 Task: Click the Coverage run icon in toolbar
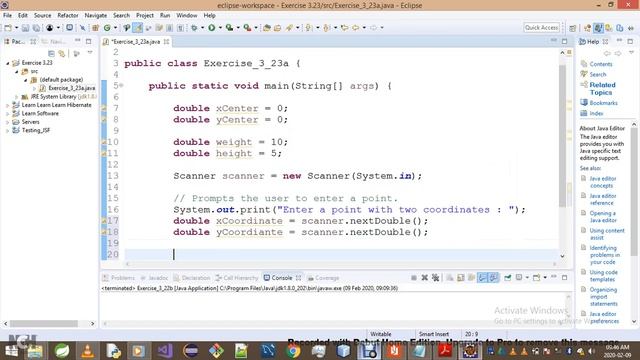(x=229, y=28)
